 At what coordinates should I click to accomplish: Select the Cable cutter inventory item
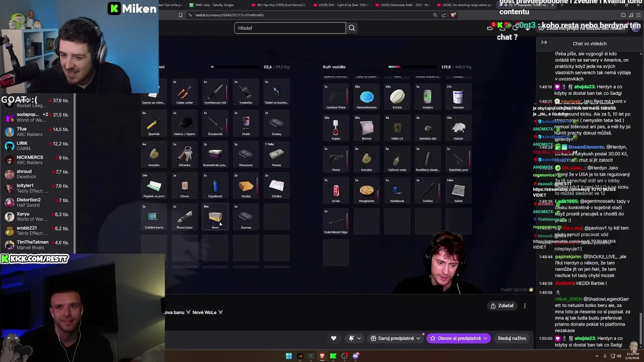pos(185,92)
